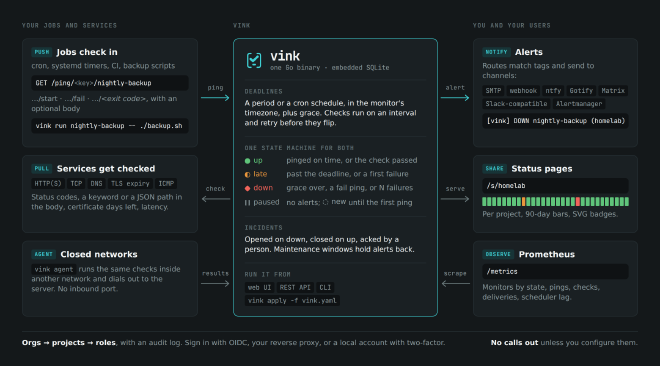Click the PUSH badge
This screenshot has height=366, width=660.
point(42,52)
